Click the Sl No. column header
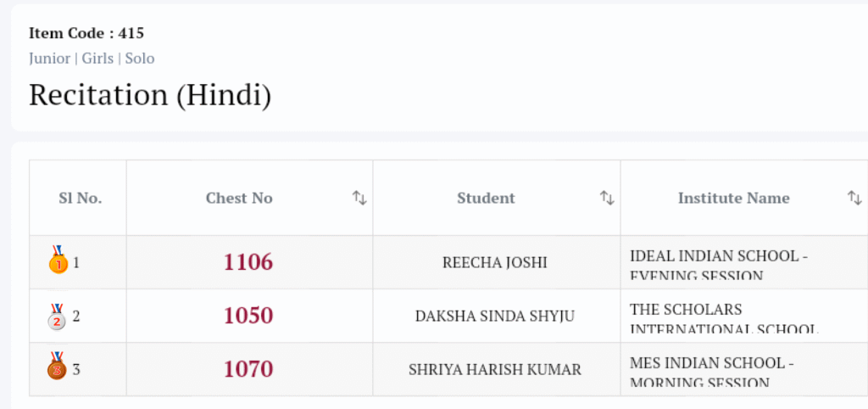 click(80, 198)
